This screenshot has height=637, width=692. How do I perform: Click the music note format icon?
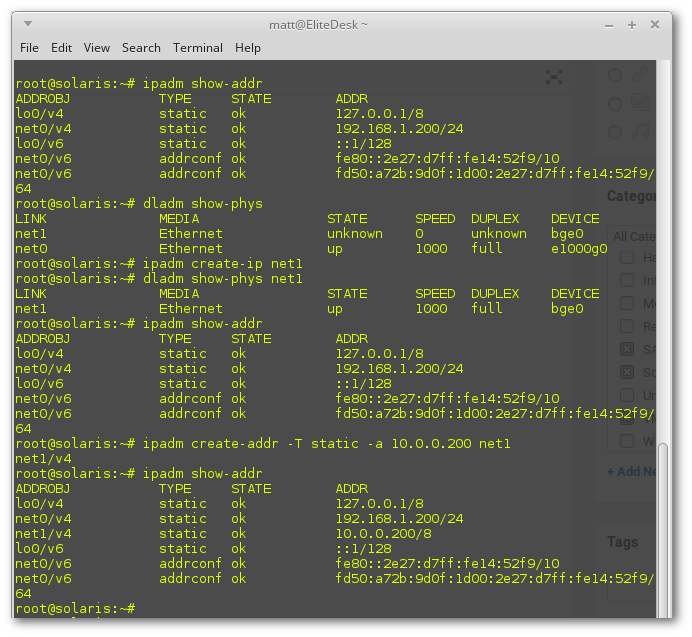[641, 131]
